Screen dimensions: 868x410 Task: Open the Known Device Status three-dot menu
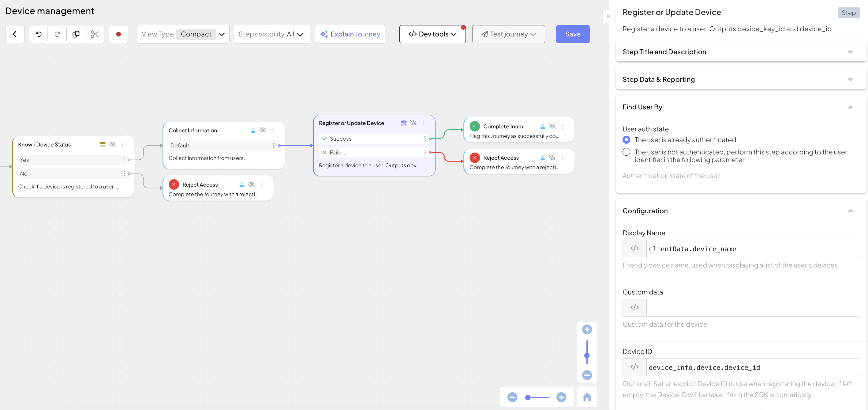(x=123, y=144)
